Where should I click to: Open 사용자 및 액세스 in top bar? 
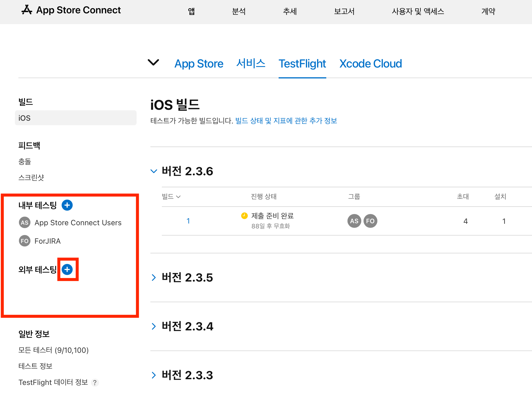click(x=418, y=11)
